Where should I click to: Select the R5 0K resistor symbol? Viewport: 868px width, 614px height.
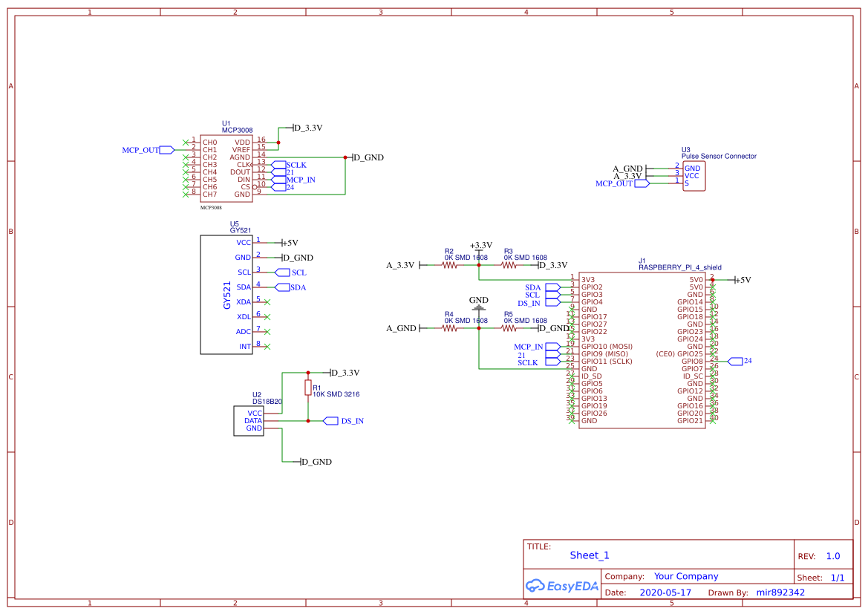509,328
